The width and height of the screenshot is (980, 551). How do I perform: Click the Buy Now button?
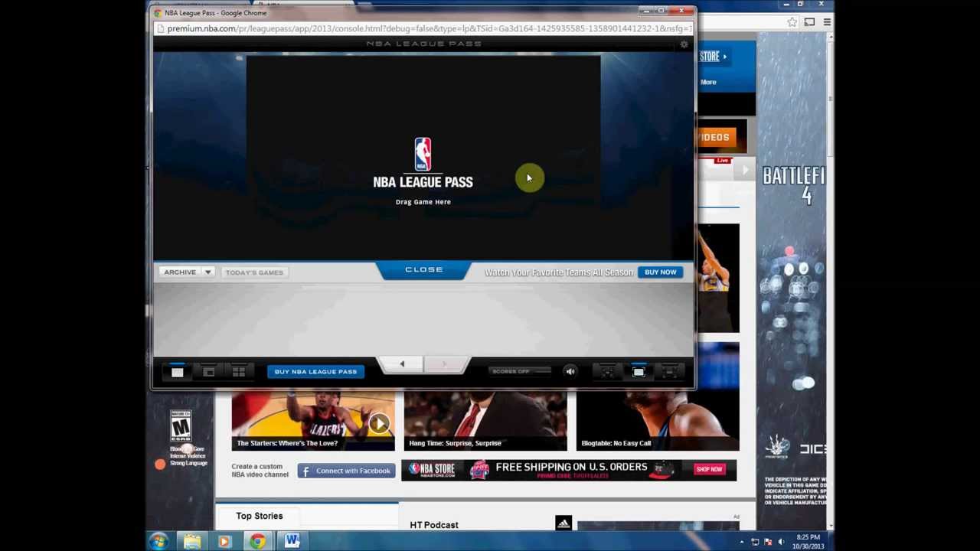point(660,272)
